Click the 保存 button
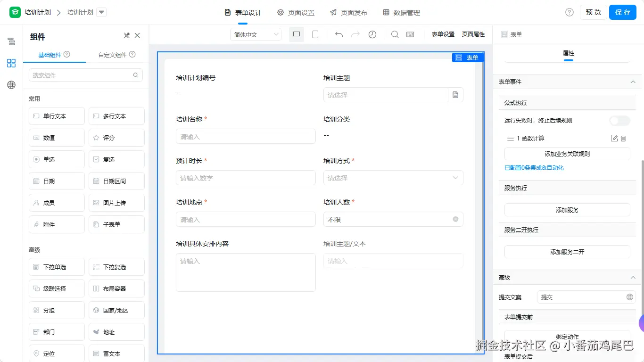Image resolution: width=644 pixels, height=362 pixels. pos(623,12)
